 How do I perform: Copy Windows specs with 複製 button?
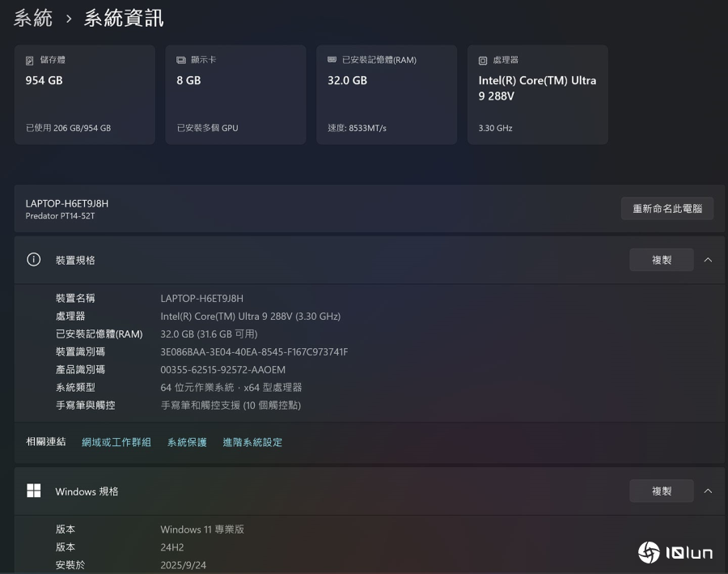(x=661, y=491)
